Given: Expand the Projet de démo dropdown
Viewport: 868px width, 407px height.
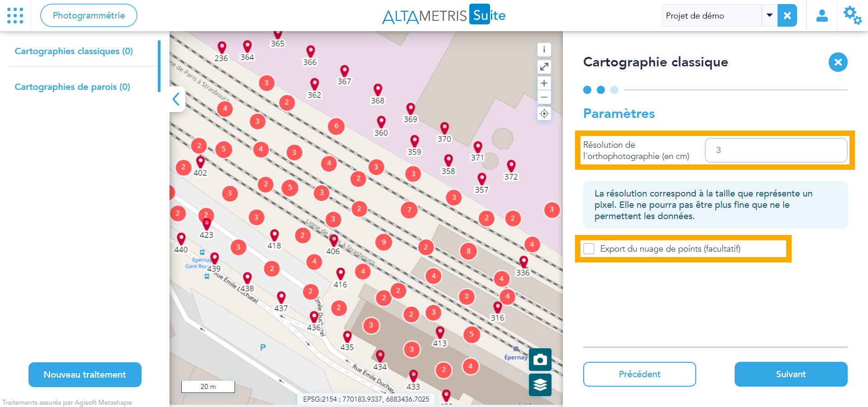Looking at the screenshot, I should coord(769,15).
